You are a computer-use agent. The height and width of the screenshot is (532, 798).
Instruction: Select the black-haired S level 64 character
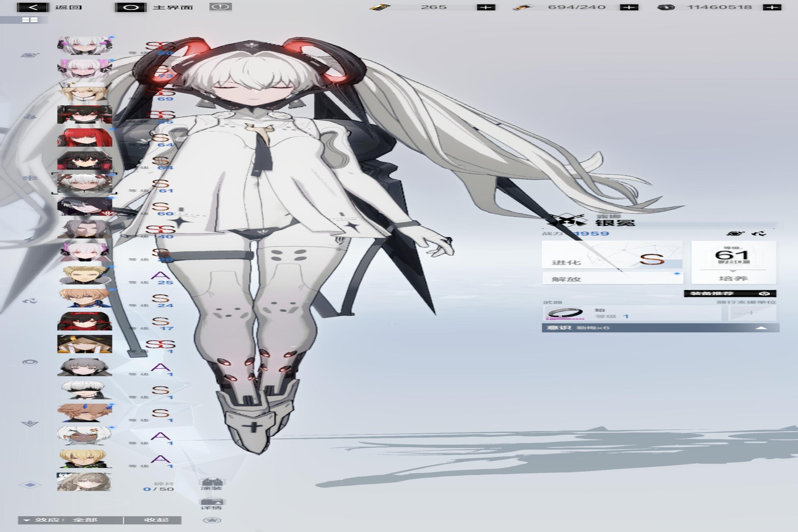(x=85, y=160)
